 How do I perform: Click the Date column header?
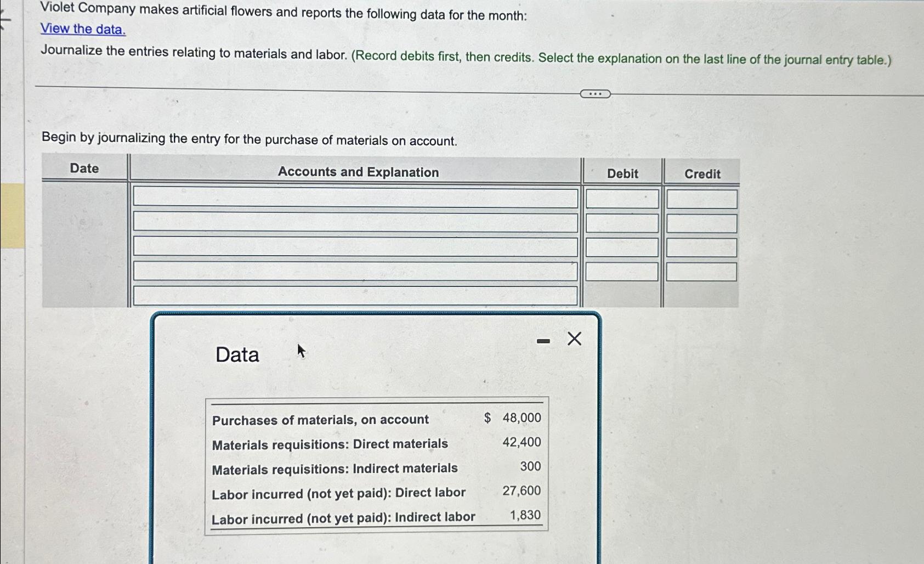84,168
